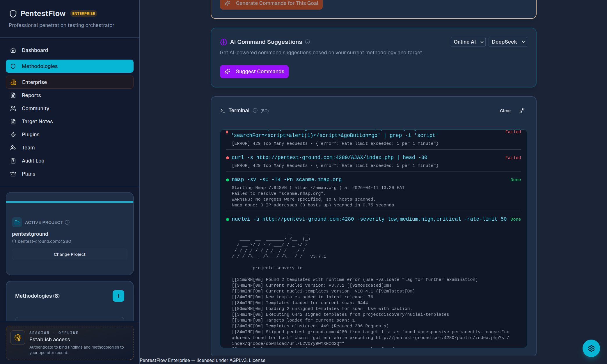Click the Target Notes file icon
The height and width of the screenshot is (364, 607).
coord(13,122)
